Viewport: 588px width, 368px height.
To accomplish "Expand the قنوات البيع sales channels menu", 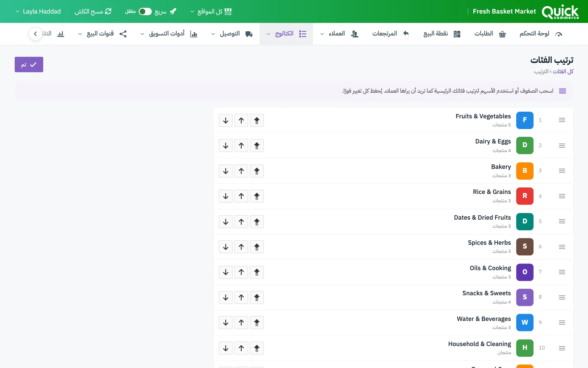I will 102,34.
